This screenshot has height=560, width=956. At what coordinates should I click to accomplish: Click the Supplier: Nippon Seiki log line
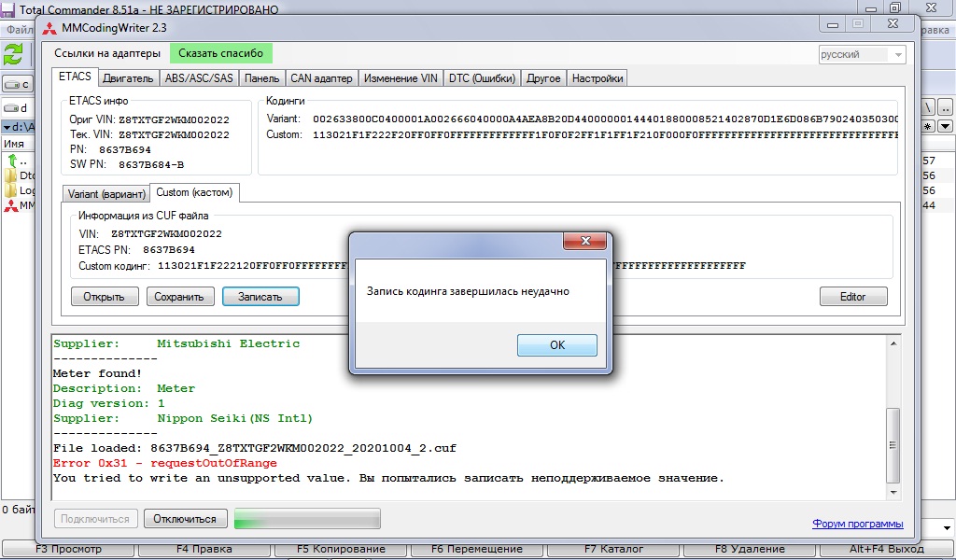pyautogui.click(x=183, y=419)
